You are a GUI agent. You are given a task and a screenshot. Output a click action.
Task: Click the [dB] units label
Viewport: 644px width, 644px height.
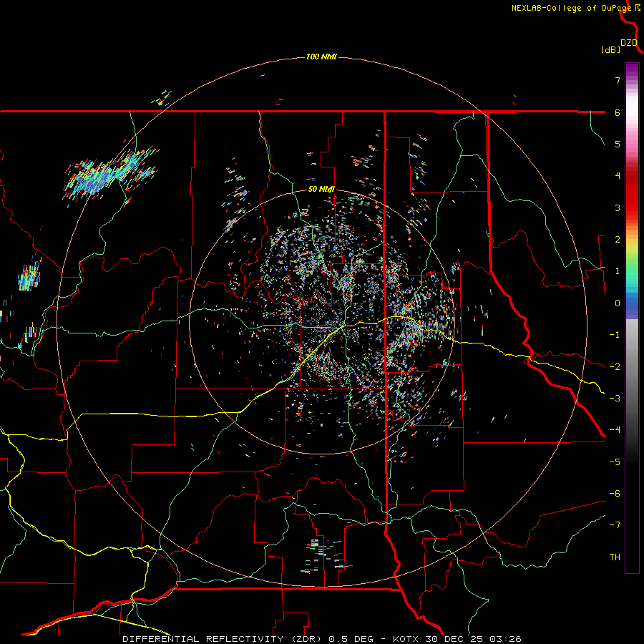pos(610,49)
